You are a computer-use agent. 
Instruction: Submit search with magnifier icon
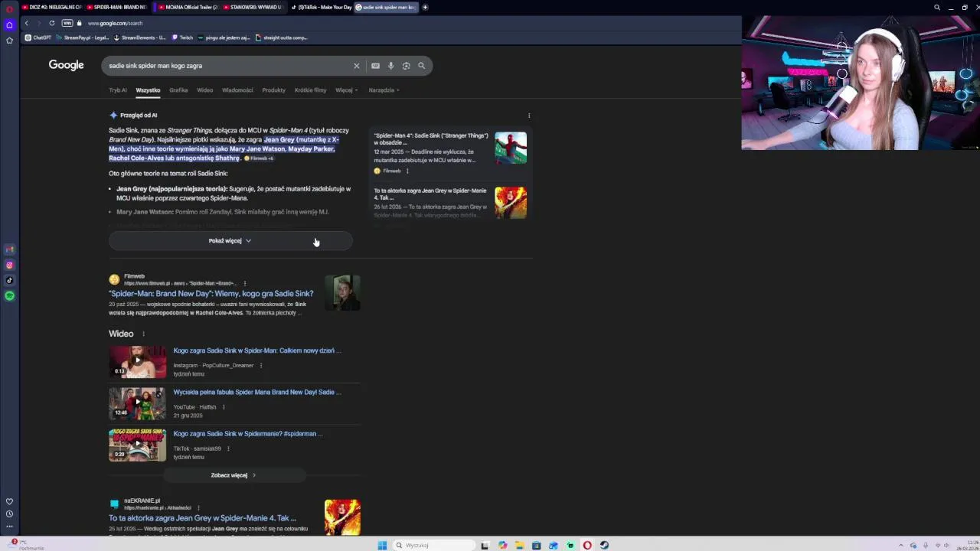click(x=421, y=66)
